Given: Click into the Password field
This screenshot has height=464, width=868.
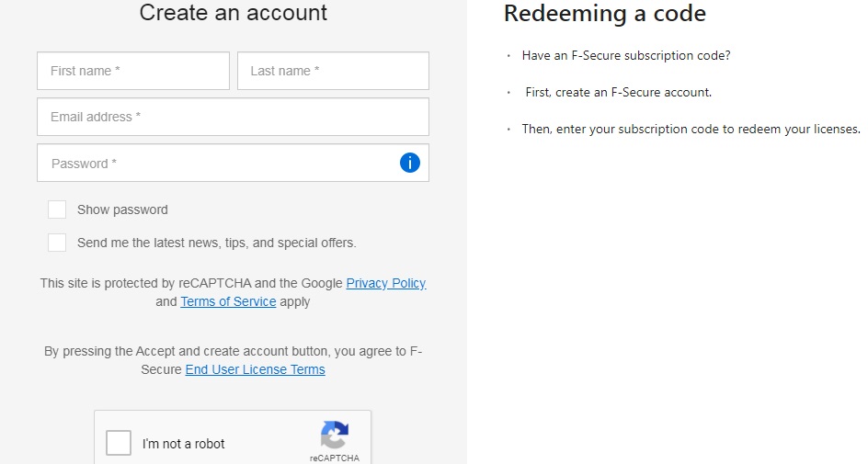Looking at the screenshot, I should click(x=233, y=163).
